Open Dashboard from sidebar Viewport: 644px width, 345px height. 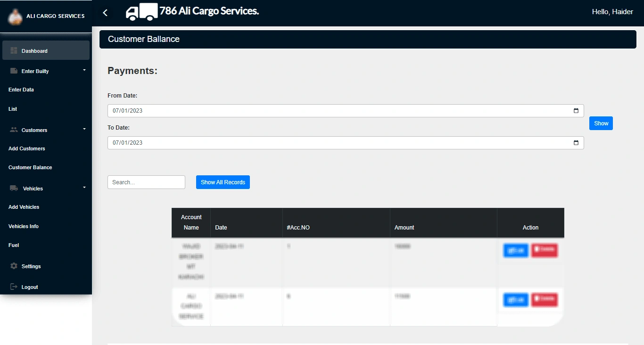pos(46,50)
